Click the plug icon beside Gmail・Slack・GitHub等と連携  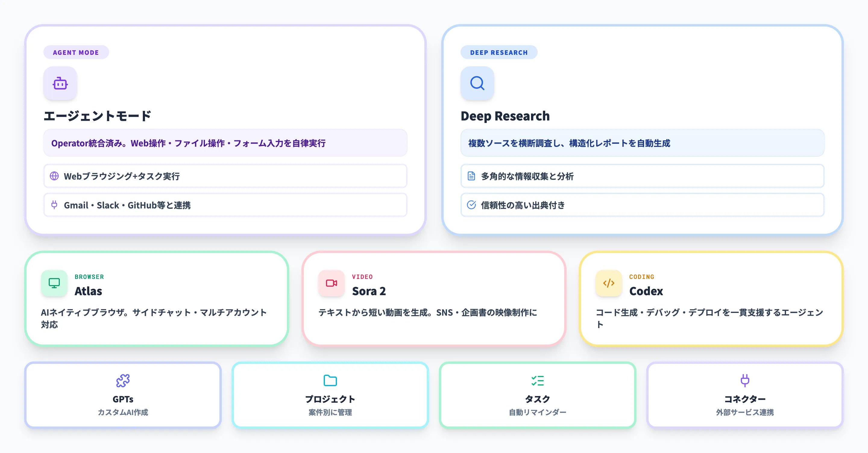coord(55,205)
